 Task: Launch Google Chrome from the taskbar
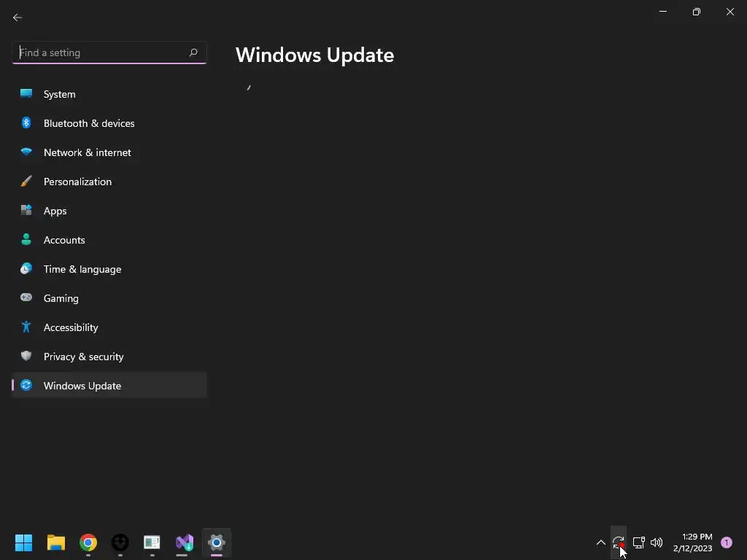[88, 542]
